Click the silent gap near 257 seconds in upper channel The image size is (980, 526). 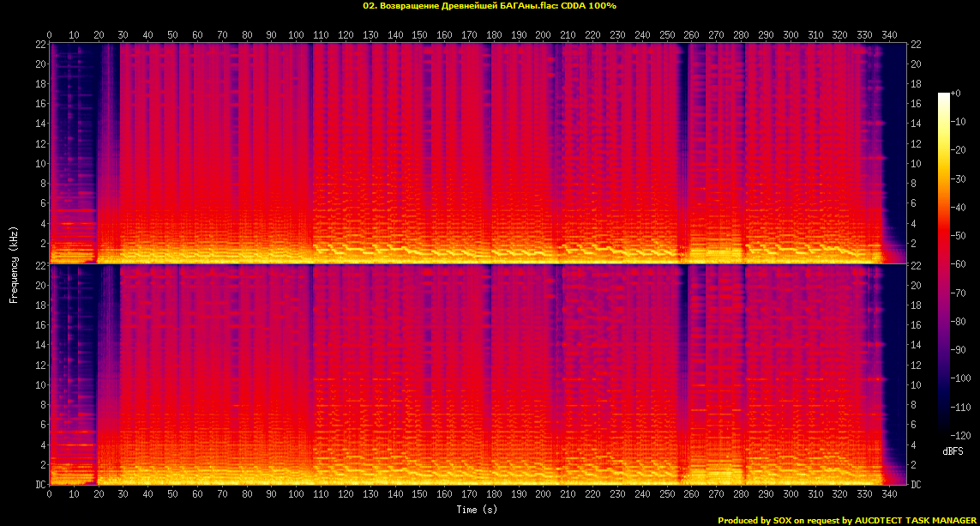(x=684, y=154)
